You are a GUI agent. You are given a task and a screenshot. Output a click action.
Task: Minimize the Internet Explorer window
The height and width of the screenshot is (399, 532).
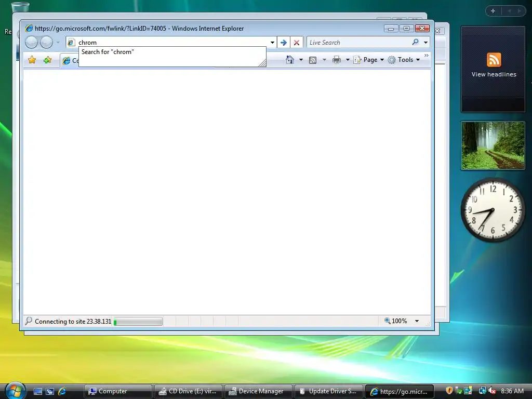coord(391,29)
